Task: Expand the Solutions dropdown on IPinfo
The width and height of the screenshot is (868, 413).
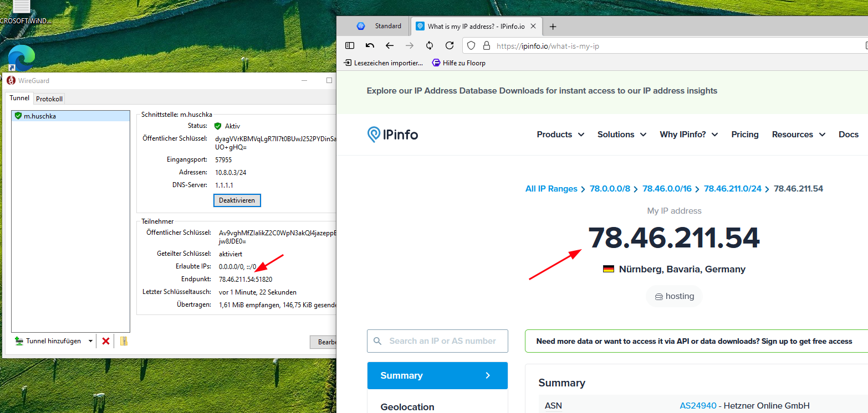Action: [621, 135]
